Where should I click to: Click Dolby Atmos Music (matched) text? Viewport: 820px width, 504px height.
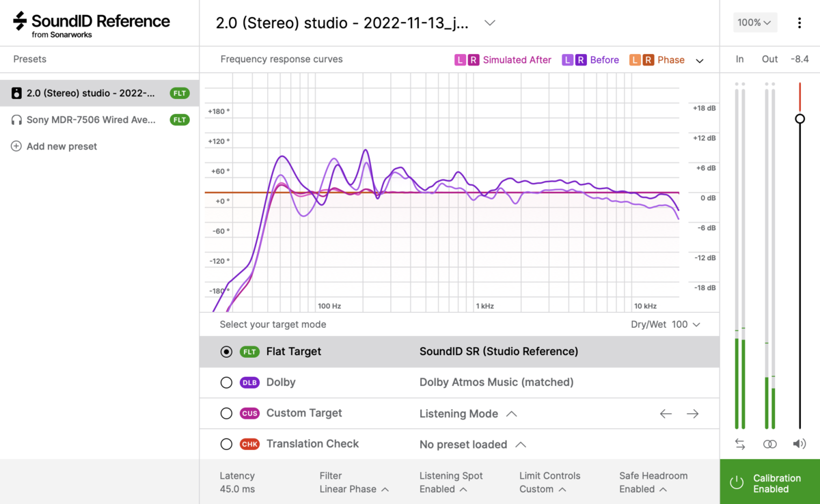(497, 382)
